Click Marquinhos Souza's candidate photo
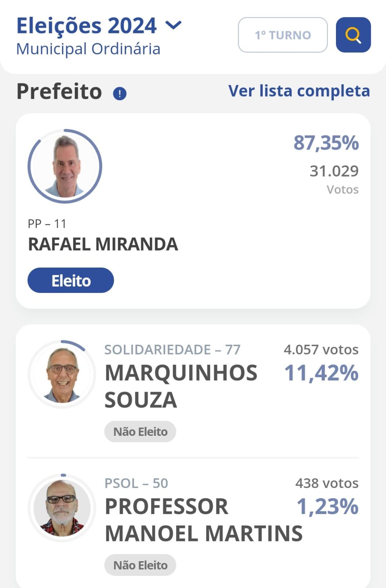The image size is (386, 588). (62, 374)
